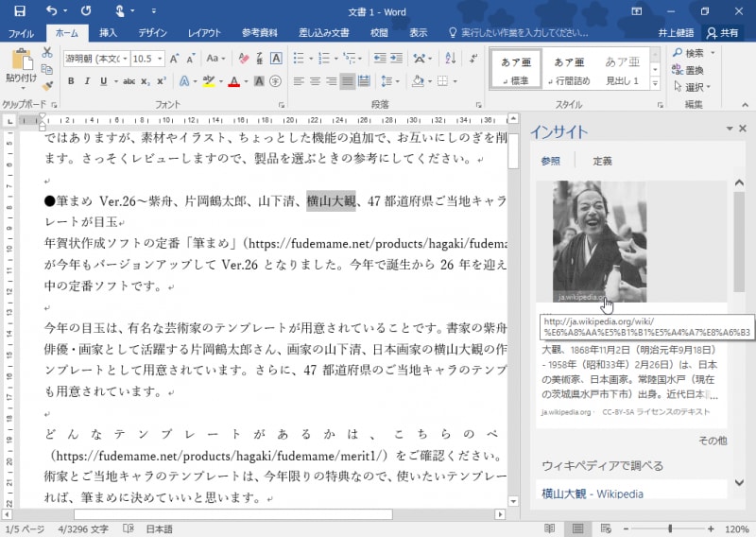This screenshot has height=537, width=756.
Task: Clear all formatting with eraser icon
Action: click(244, 59)
